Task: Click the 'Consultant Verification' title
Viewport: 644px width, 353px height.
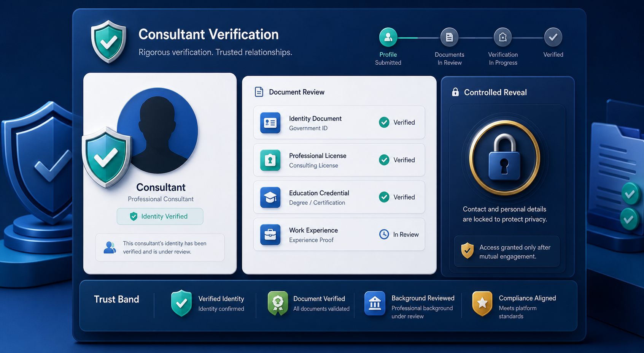Action: point(208,34)
